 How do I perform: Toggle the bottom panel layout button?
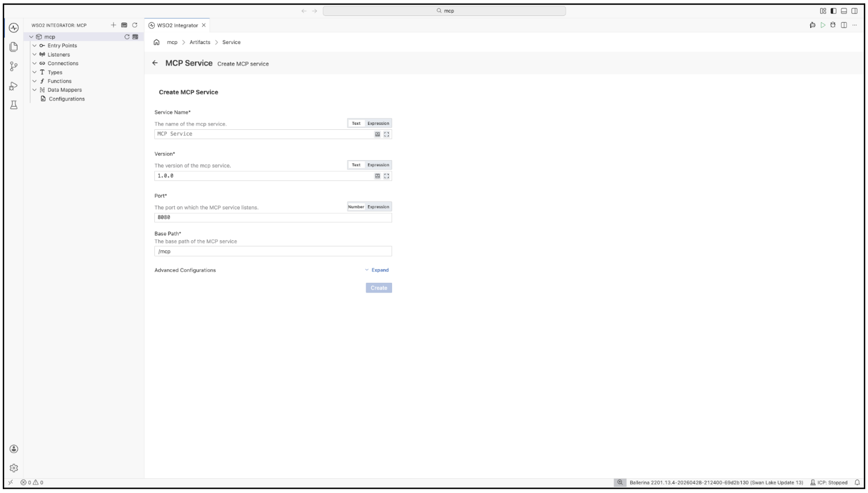tap(844, 11)
